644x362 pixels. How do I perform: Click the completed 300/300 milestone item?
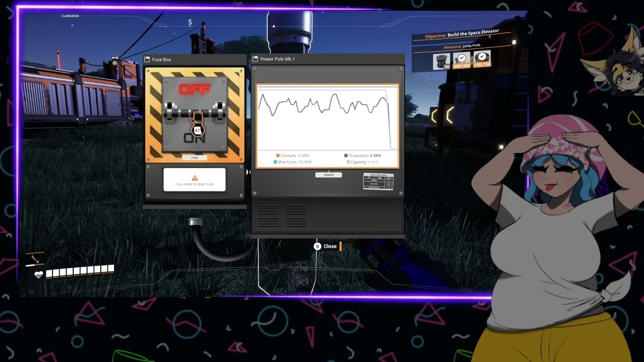coord(461,61)
